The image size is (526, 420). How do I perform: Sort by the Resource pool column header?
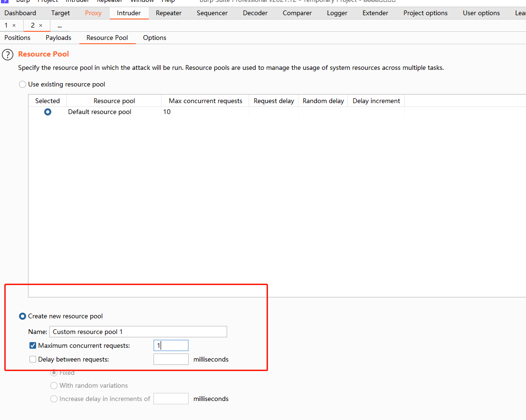[x=114, y=101]
